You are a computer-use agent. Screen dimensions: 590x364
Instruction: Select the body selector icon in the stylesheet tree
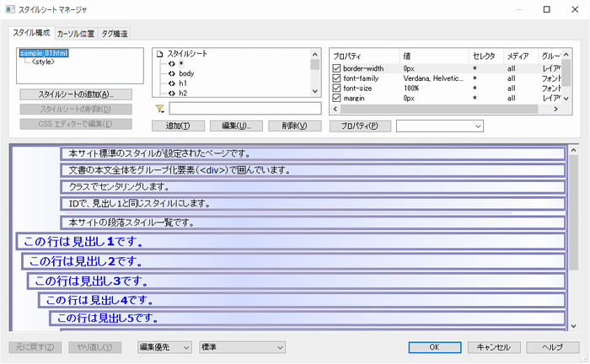172,73
